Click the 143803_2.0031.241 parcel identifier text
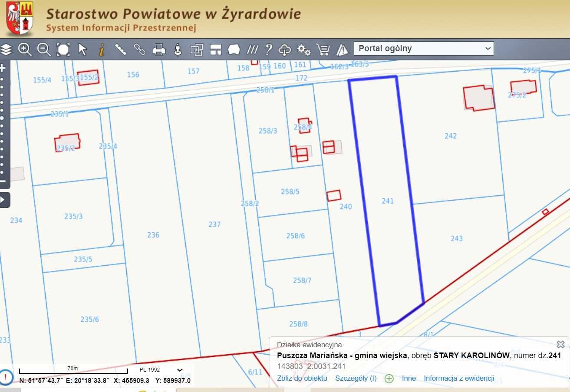This screenshot has height=392, width=570. (311, 366)
